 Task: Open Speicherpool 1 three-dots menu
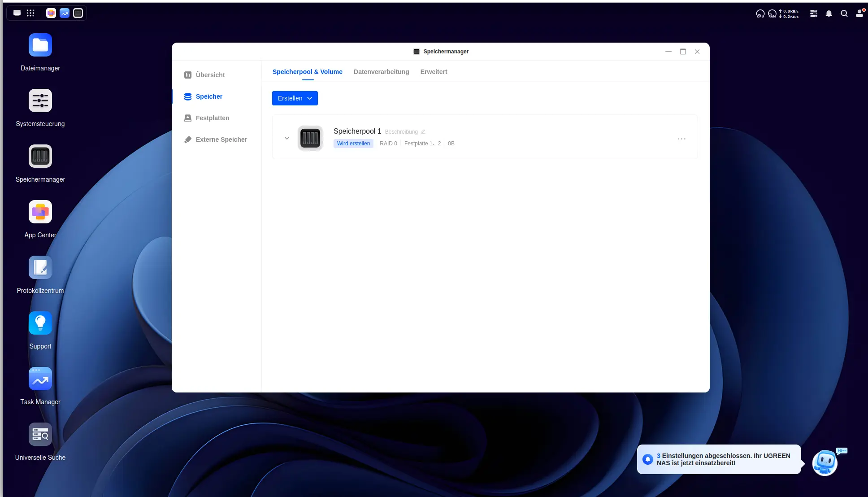pos(681,139)
